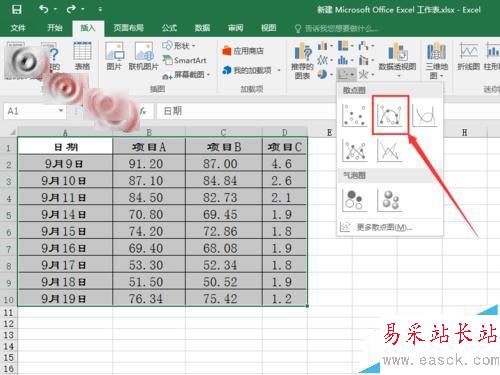Click the 表格 table insert icon
Viewport: 500px width, 375px height.
(82, 56)
